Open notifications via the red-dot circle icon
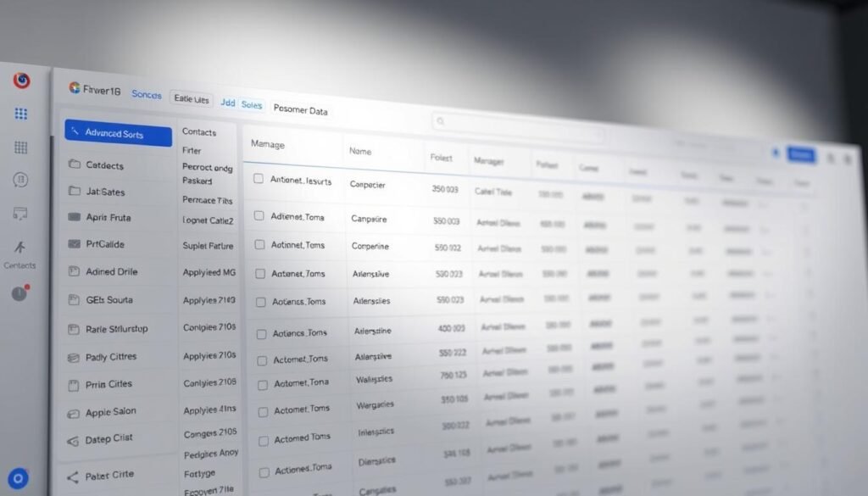This screenshot has width=868, height=496. [x=19, y=293]
